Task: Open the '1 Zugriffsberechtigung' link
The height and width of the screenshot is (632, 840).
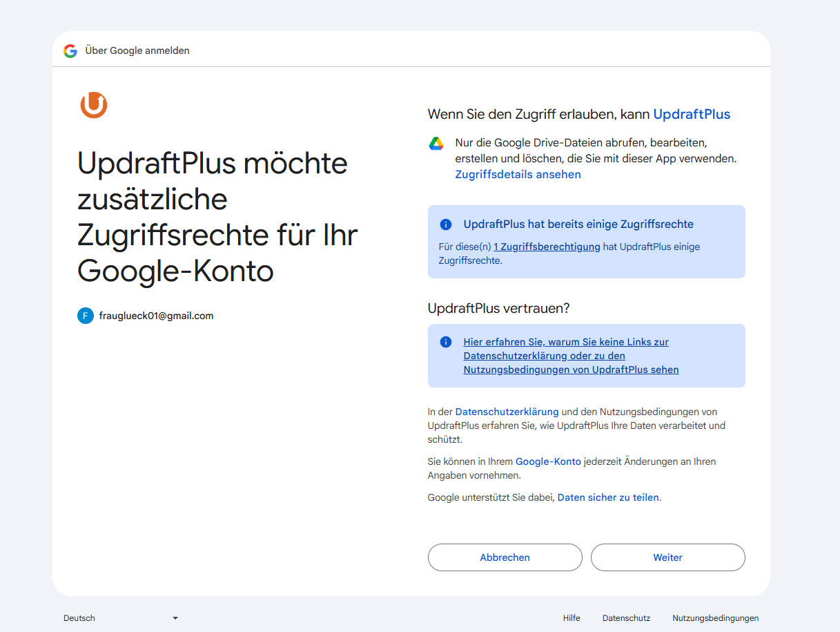Action: click(x=547, y=247)
